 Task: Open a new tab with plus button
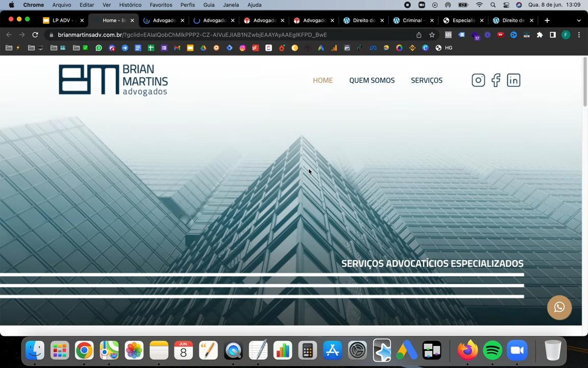tap(547, 20)
